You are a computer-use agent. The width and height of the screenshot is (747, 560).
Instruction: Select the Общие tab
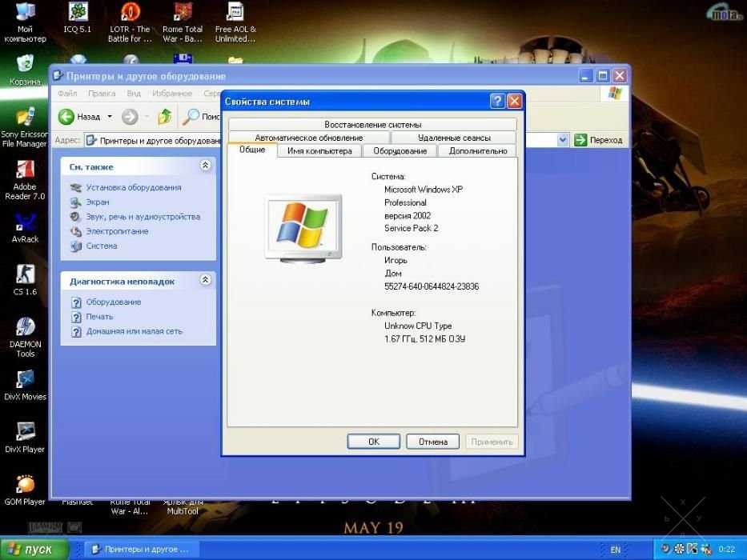[252, 150]
